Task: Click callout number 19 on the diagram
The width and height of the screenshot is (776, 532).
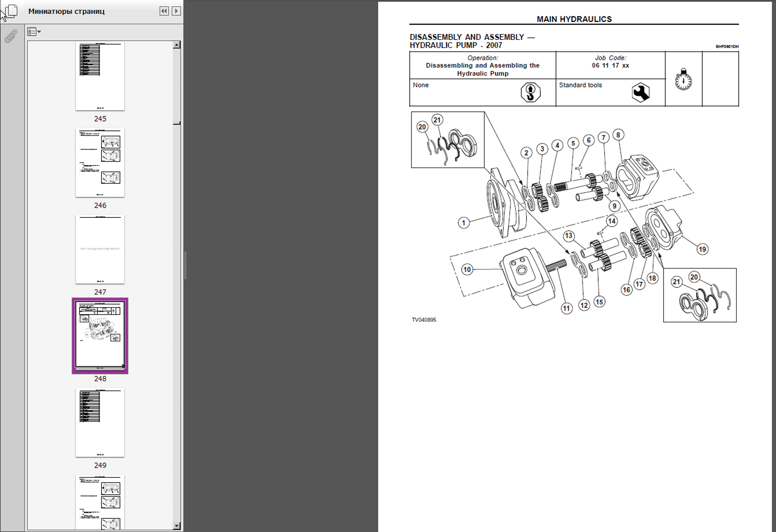Action: (x=702, y=249)
